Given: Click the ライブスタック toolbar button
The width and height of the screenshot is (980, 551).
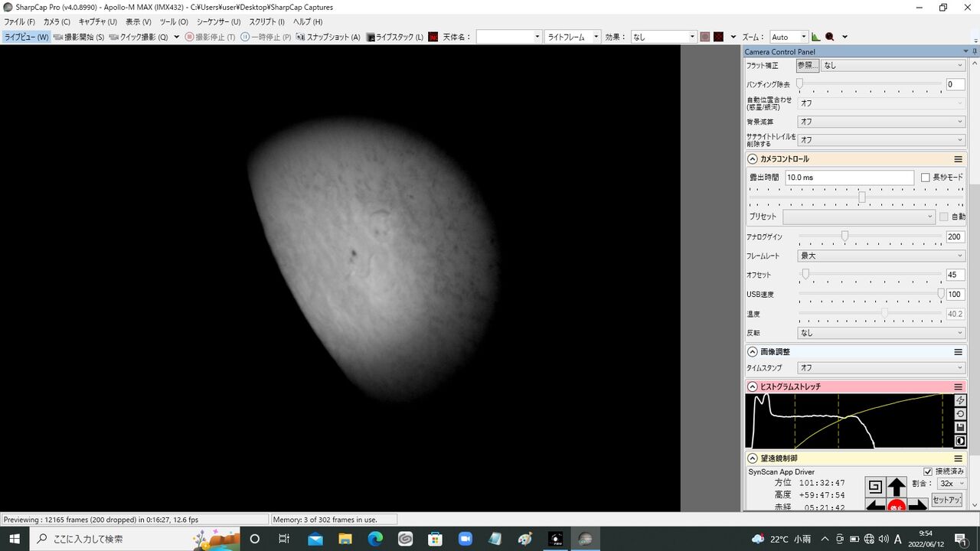Looking at the screenshot, I should coord(395,37).
